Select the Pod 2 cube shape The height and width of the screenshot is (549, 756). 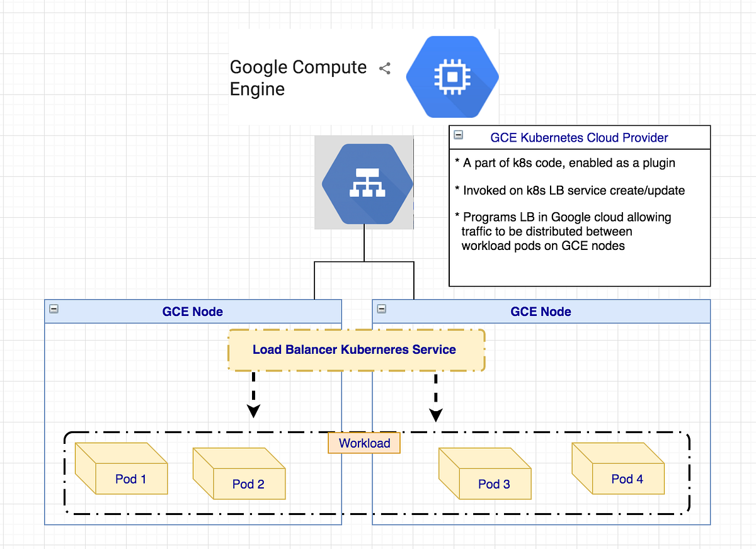point(239,477)
